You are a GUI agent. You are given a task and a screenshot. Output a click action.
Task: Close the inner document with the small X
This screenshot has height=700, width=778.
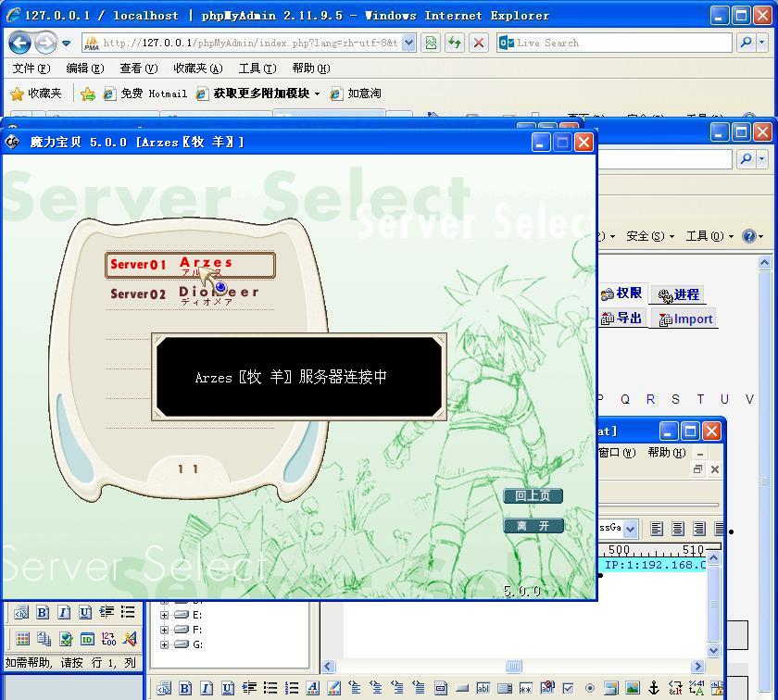[x=715, y=469]
